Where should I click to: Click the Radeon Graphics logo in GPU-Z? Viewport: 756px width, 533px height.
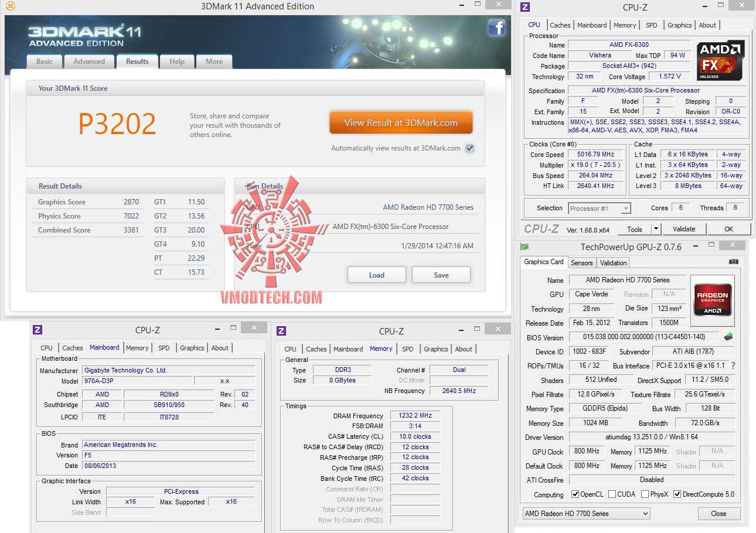(712, 300)
